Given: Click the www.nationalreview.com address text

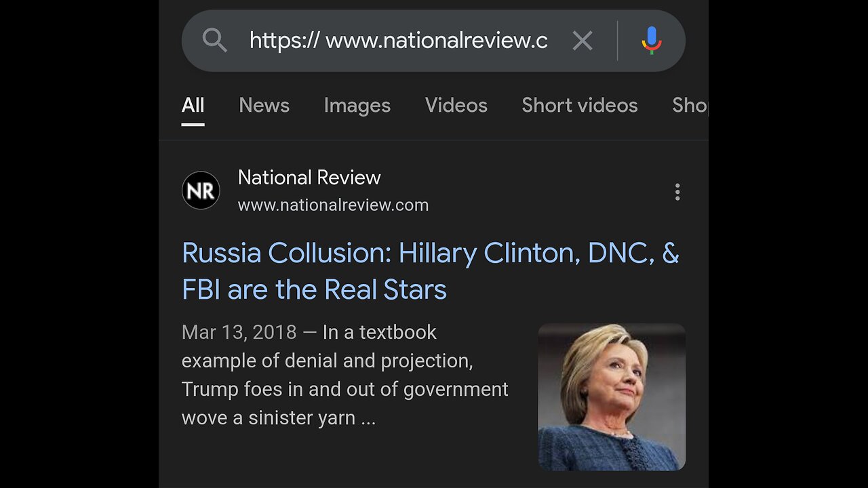Looking at the screenshot, I should coord(333,205).
